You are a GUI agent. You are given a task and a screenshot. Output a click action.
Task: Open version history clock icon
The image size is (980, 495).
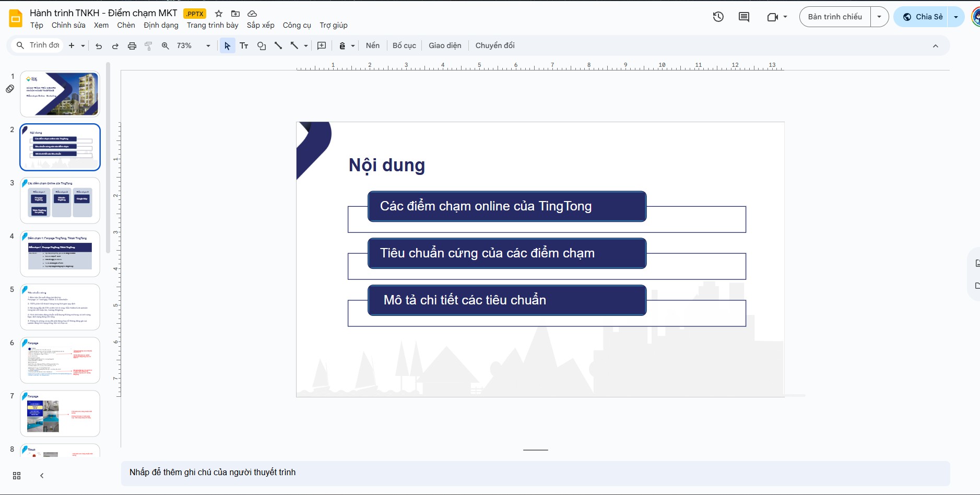(x=718, y=17)
